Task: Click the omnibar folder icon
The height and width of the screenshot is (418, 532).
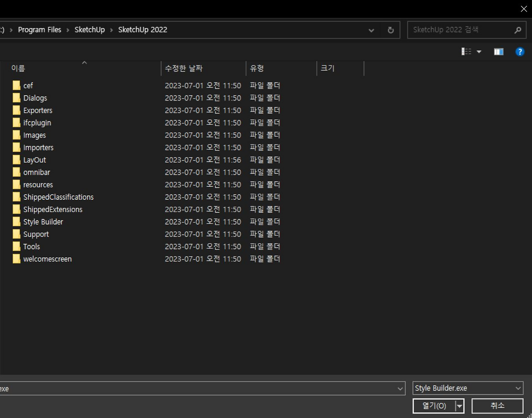Action: pos(16,172)
